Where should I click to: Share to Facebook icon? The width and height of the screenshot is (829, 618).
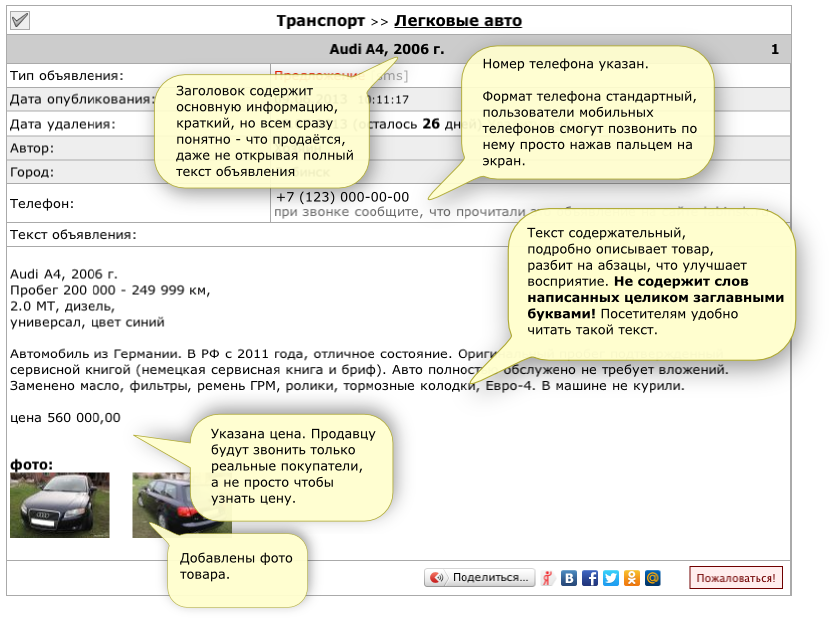590,578
